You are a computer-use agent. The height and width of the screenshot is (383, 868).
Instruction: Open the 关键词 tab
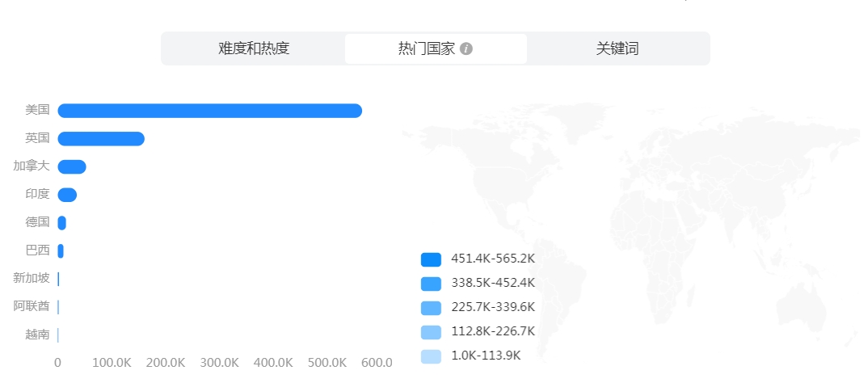click(617, 48)
